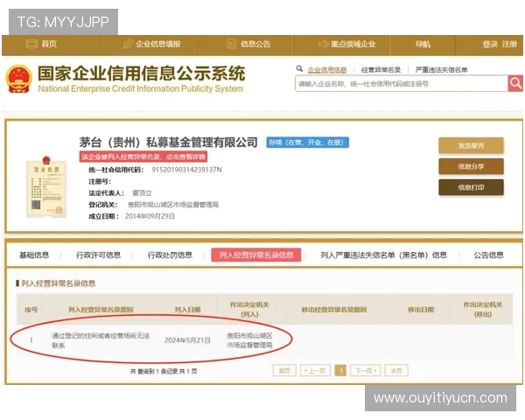Click the table cell 贵阳市观山湖区市场监督管理局

coord(249,340)
